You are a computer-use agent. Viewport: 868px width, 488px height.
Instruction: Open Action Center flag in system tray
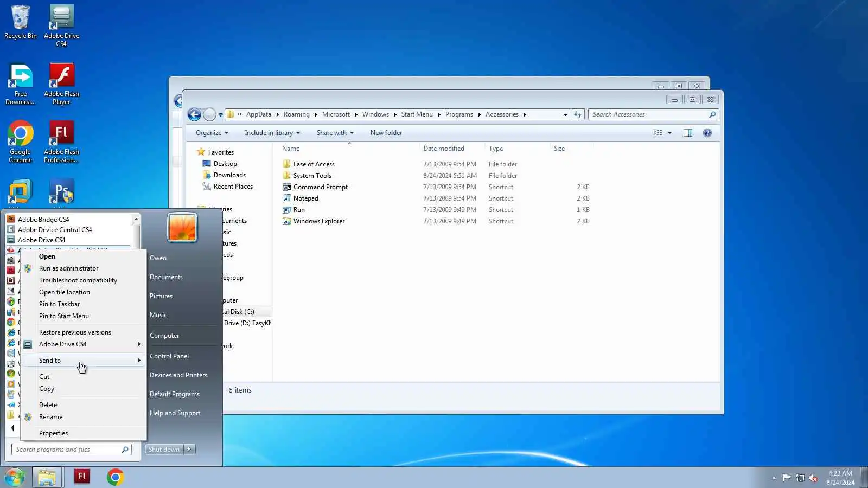pyautogui.click(x=787, y=478)
